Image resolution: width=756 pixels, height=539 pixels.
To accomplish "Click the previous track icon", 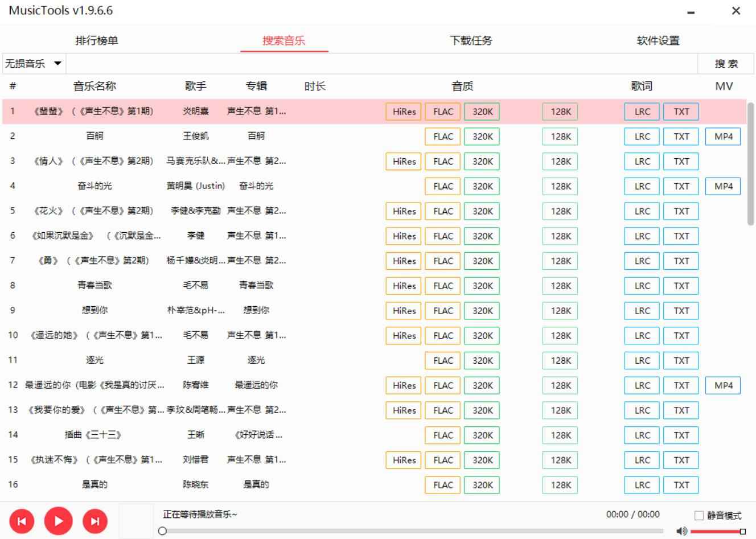I will 22,520.
